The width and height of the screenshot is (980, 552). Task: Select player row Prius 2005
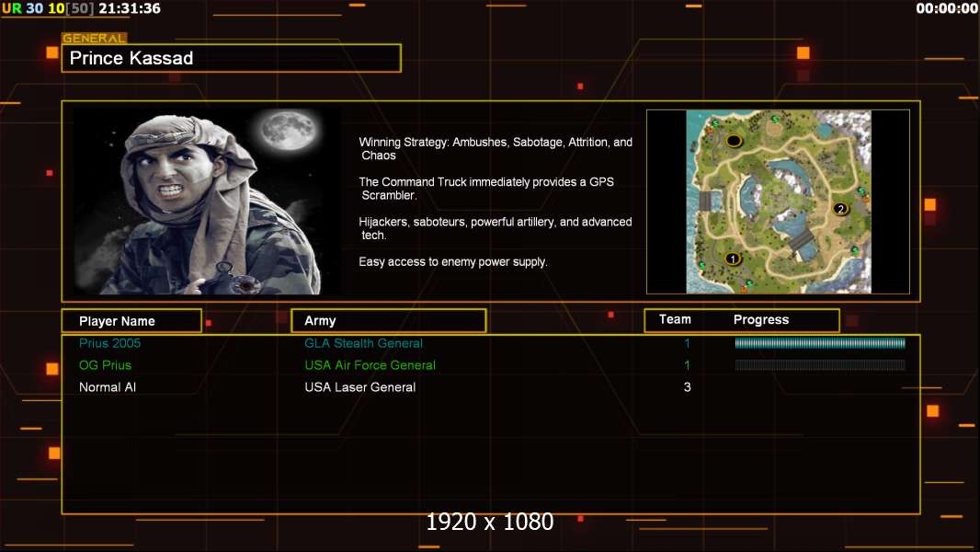pos(491,343)
